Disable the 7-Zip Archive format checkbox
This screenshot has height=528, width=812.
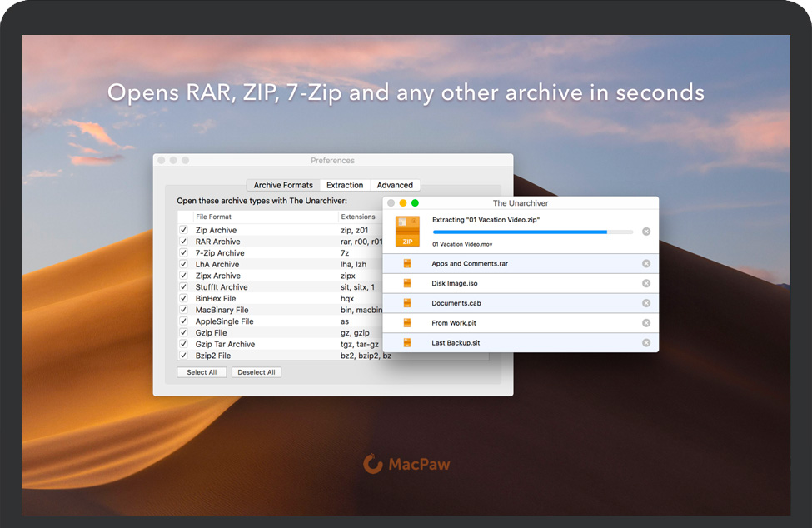point(183,253)
